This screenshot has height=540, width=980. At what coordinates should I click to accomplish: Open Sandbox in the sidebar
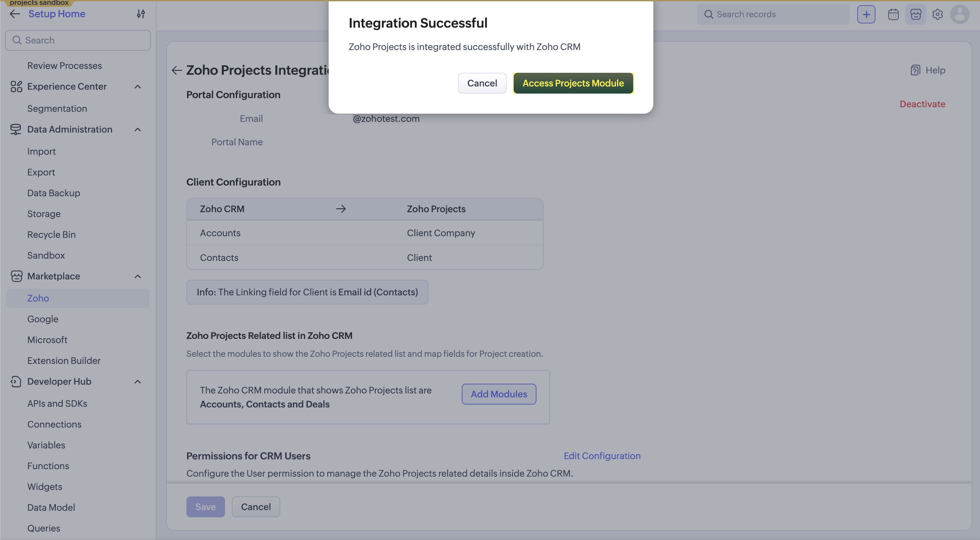click(46, 255)
